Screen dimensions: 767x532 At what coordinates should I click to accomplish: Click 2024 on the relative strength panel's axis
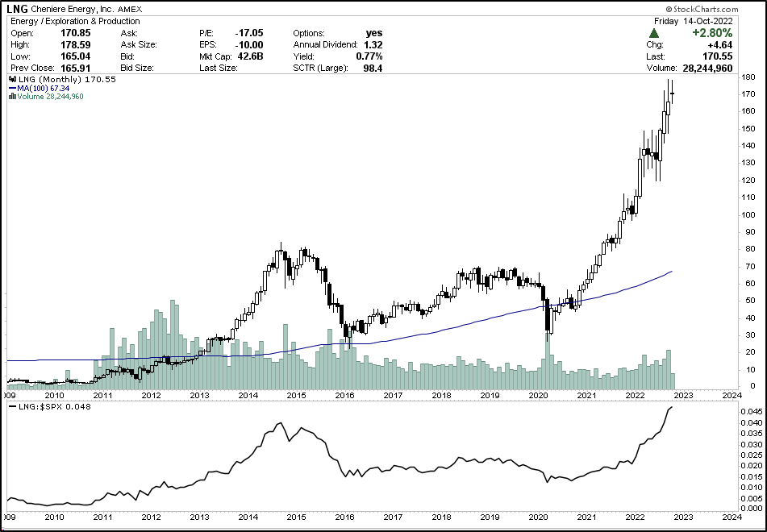click(732, 517)
